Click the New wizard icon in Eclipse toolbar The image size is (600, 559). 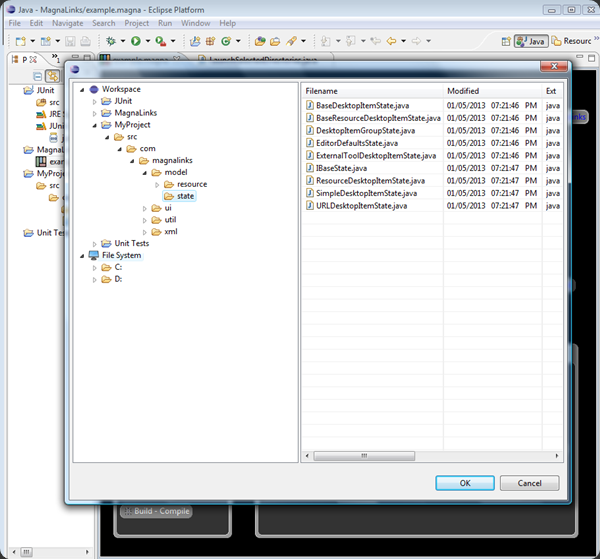tap(20, 41)
